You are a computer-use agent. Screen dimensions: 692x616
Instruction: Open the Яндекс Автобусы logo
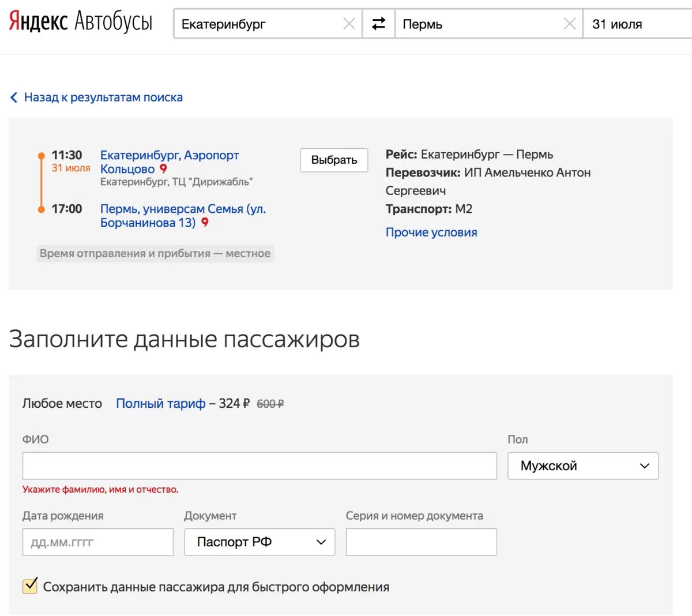pyautogui.click(x=81, y=22)
